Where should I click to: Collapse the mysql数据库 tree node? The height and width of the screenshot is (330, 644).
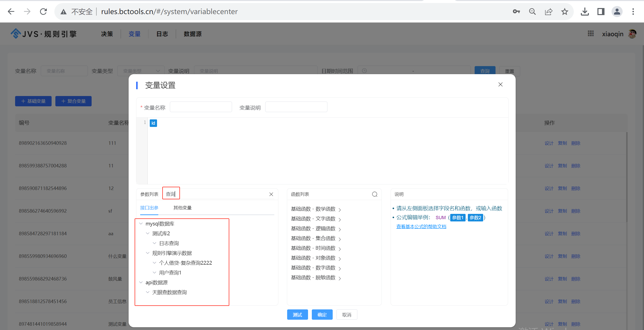[x=141, y=223]
